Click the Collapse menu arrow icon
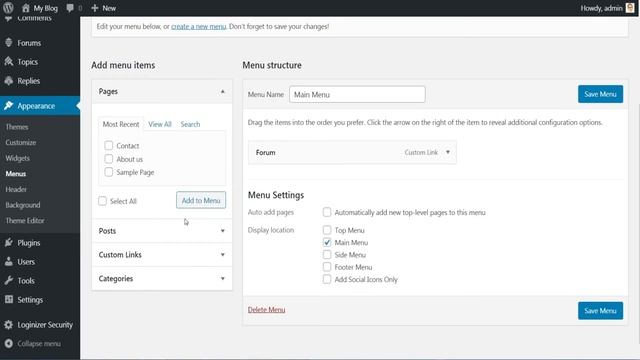Screen dimensions: 640x360 (9, 343)
